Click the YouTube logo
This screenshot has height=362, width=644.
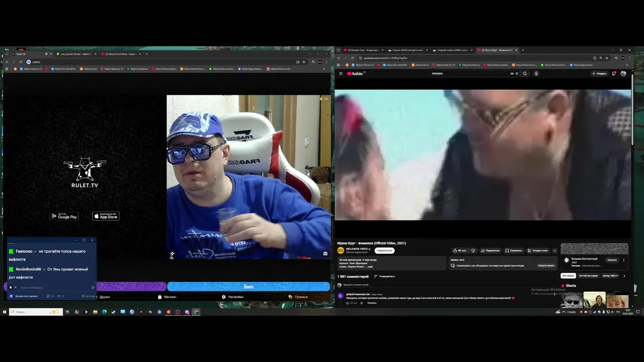click(x=355, y=73)
